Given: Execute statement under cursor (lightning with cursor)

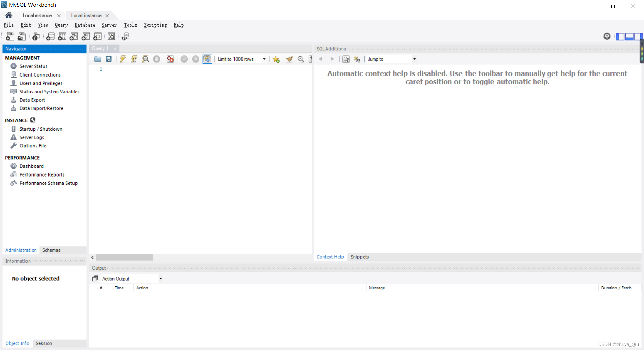Looking at the screenshot, I should [134, 59].
